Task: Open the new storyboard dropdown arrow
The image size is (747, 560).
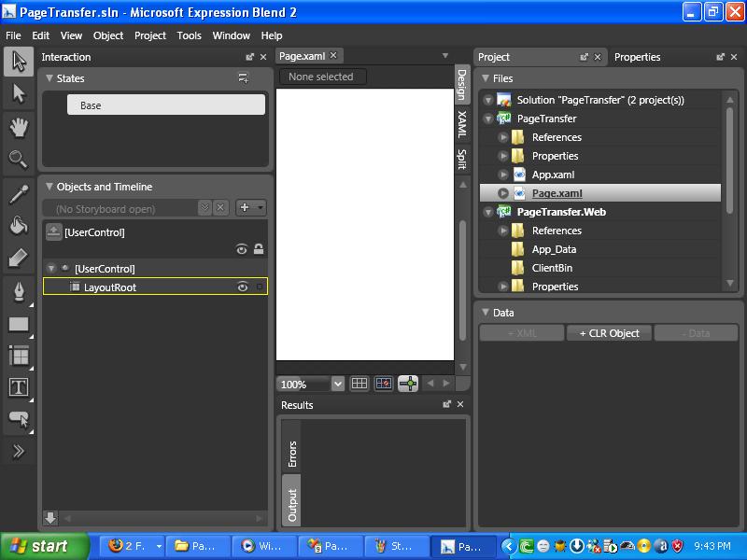Action: click(261, 207)
